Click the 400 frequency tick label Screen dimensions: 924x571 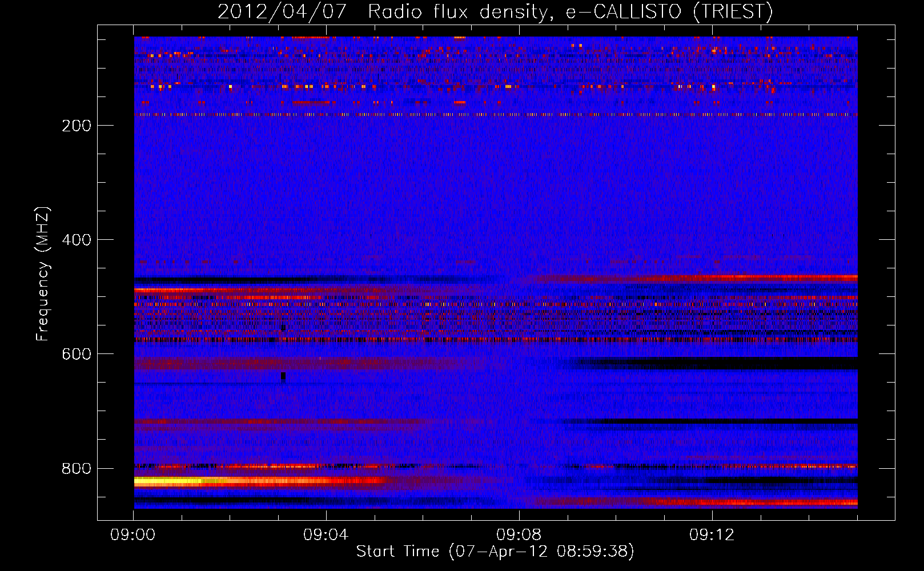point(77,240)
